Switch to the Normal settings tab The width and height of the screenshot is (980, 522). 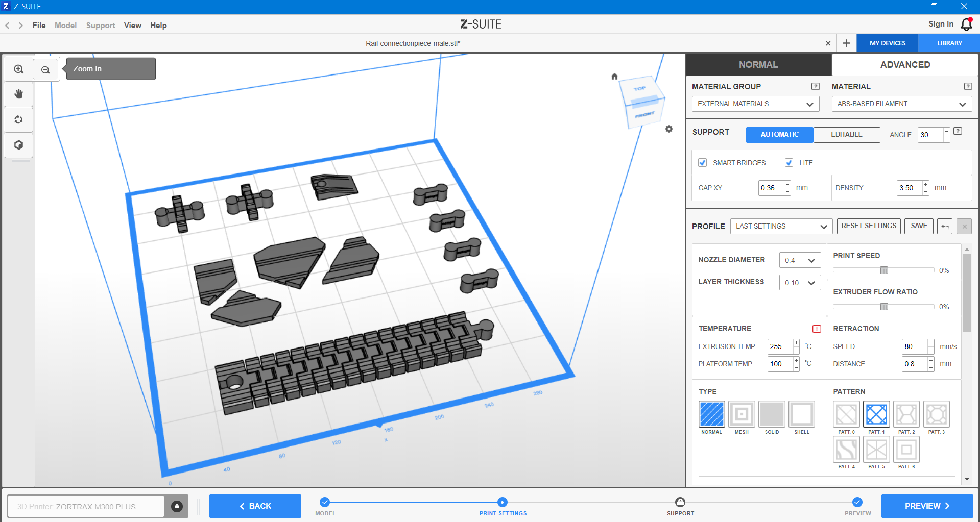[758, 65]
